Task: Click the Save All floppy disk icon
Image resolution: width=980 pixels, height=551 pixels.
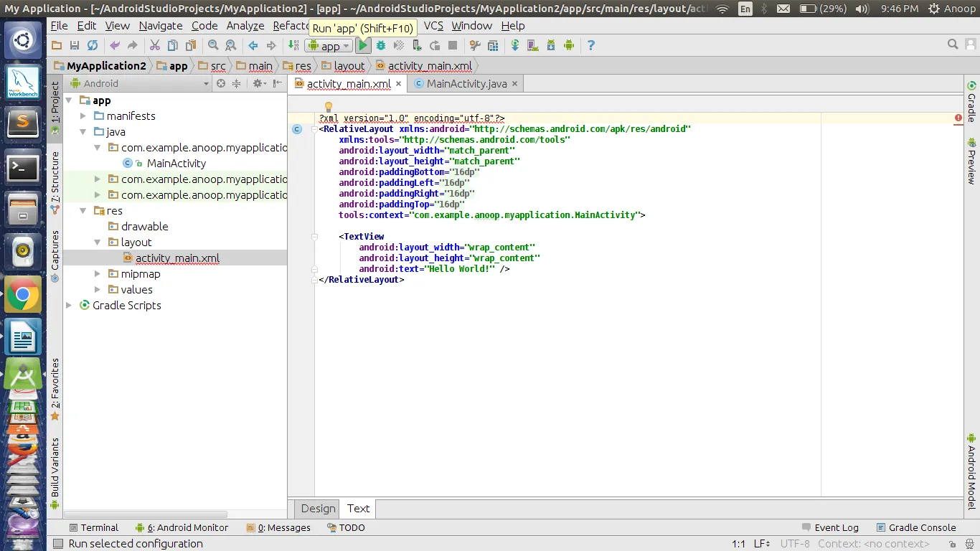Action: pos(75,45)
